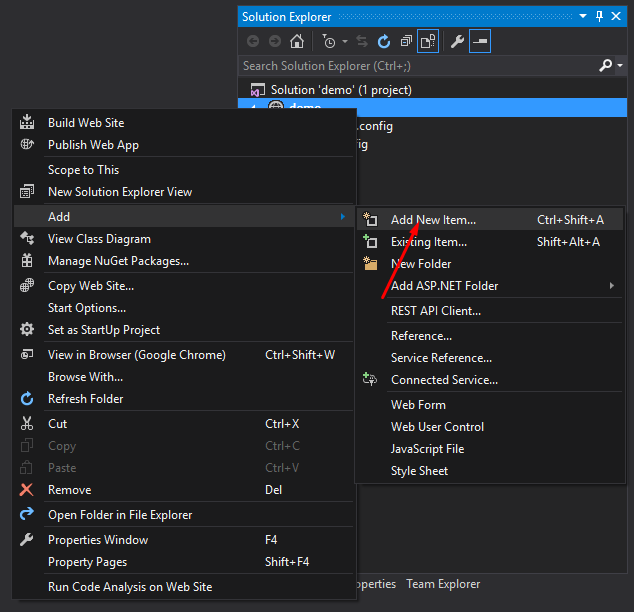The height and width of the screenshot is (612, 634).
Task: Click the Publish Web App globe icon
Action: (27, 144)
